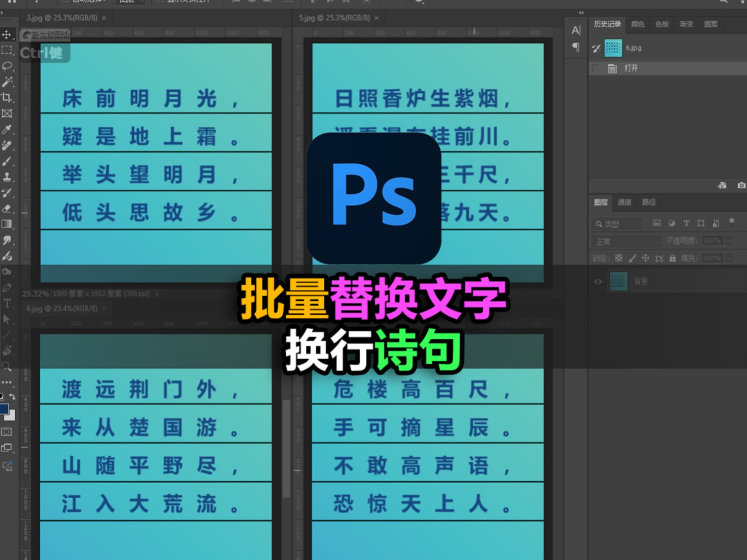This screenshot has width=747, height=560.
Task: Select the Clone Stamp tool
Action: pyautogui.click(x=7, y=177)
